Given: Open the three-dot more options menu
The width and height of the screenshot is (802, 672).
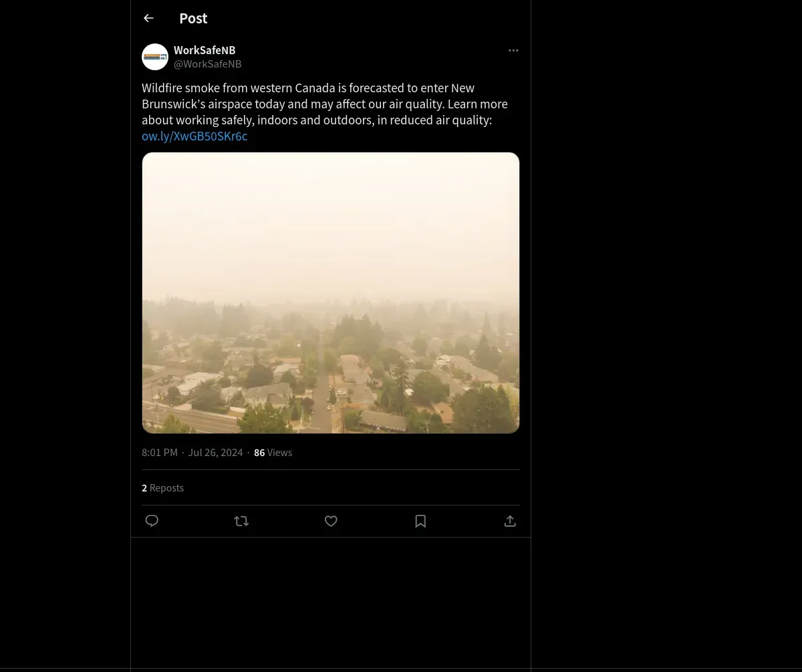Looking at the screenshot, I should coord(513,50).
